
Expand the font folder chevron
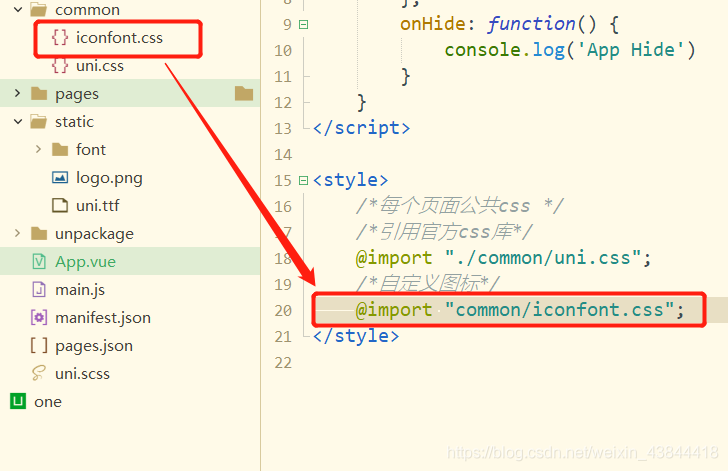[x=39, y=149]
